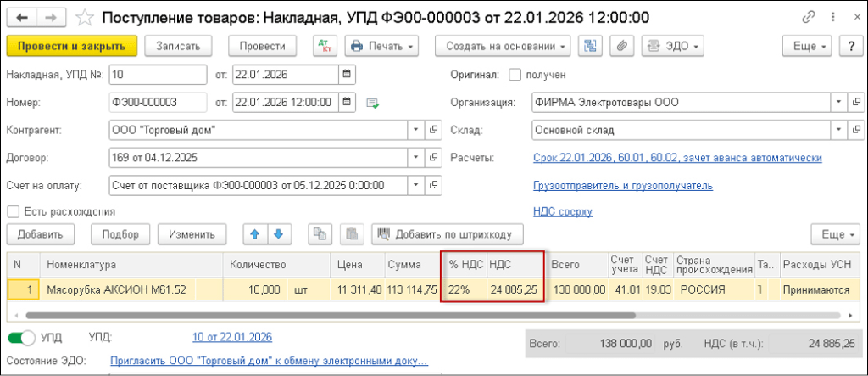Click the document structure icon near ЭДО
868x376 pixels.
pyautogui.click(x=591, y=46)
